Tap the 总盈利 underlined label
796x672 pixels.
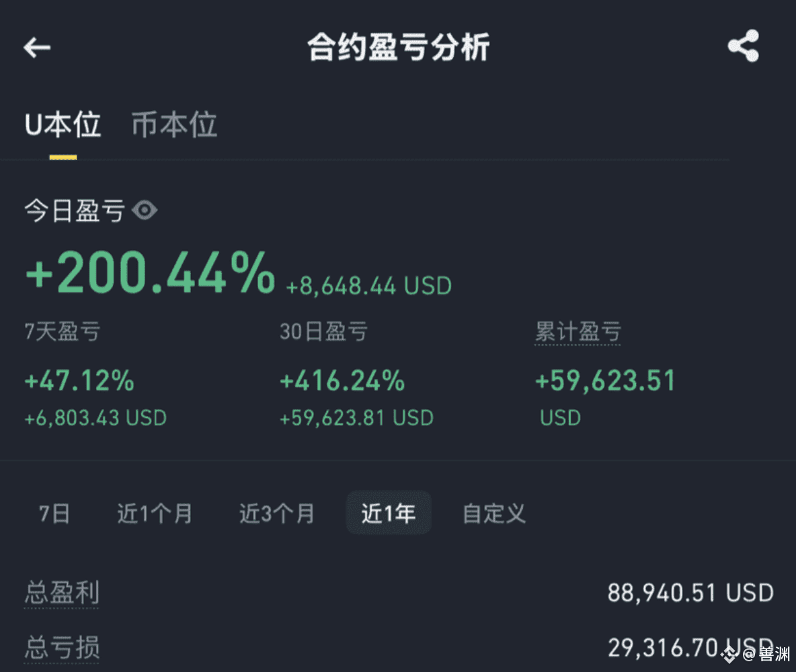point(61,593)
